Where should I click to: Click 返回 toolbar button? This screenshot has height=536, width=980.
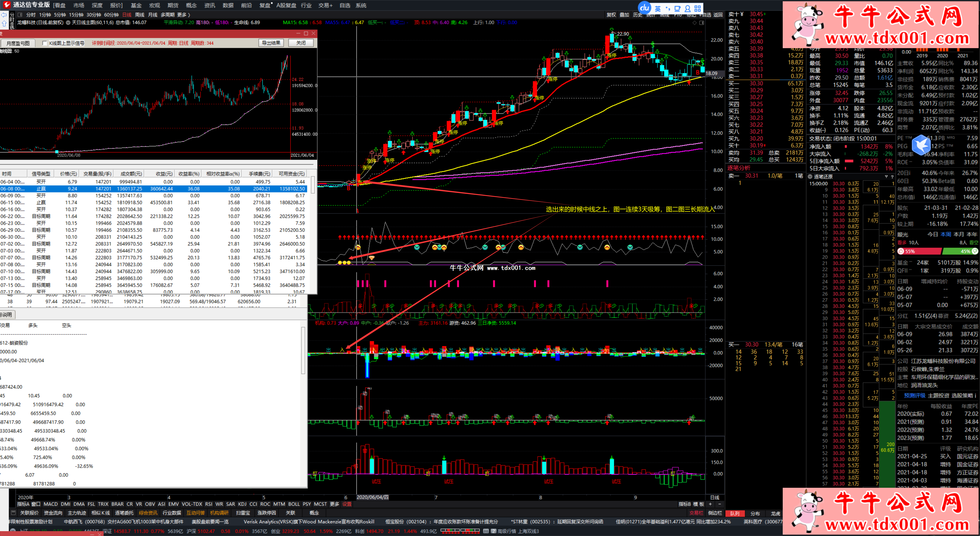pos(718,15)
